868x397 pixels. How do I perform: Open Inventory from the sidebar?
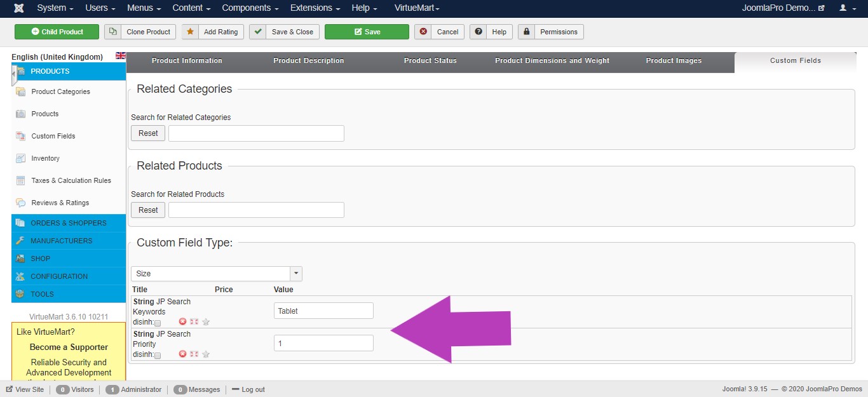45,158
